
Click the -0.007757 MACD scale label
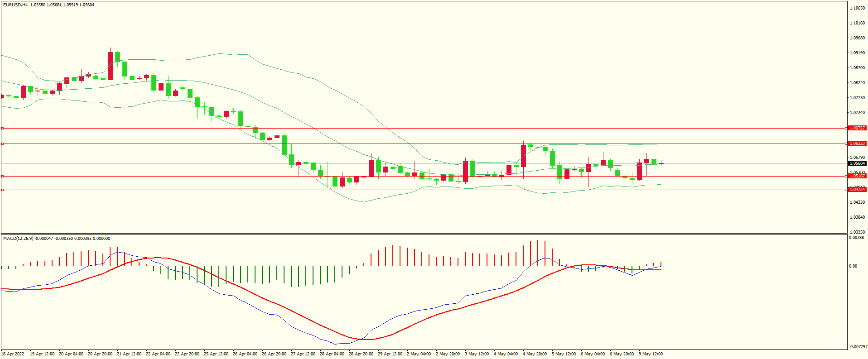tap(858, 347)
